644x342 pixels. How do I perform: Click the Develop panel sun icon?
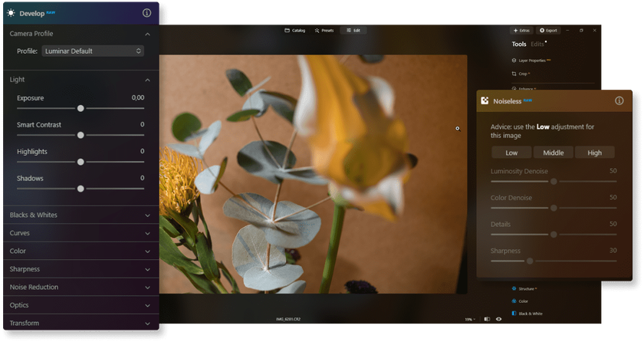pyautogui.click(x=11, y=13)
